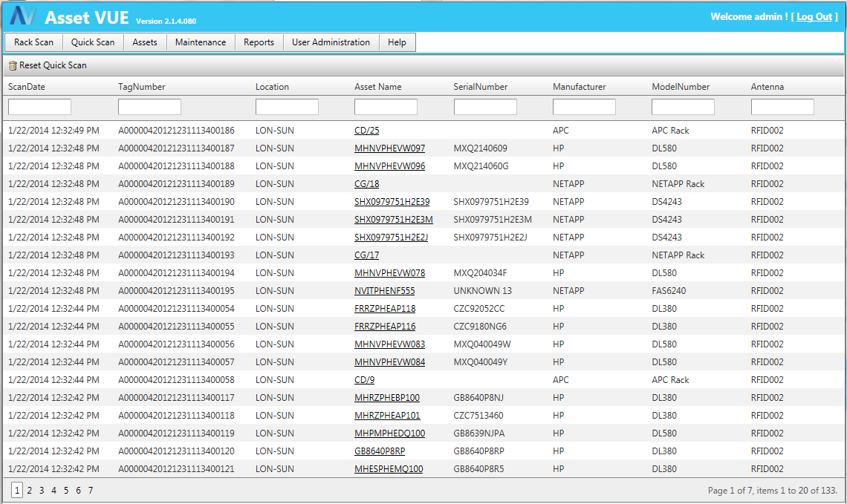The height and width of the screenshot is (504, 847).
Task: Click the Log Out link
Action: click(814, 17)
